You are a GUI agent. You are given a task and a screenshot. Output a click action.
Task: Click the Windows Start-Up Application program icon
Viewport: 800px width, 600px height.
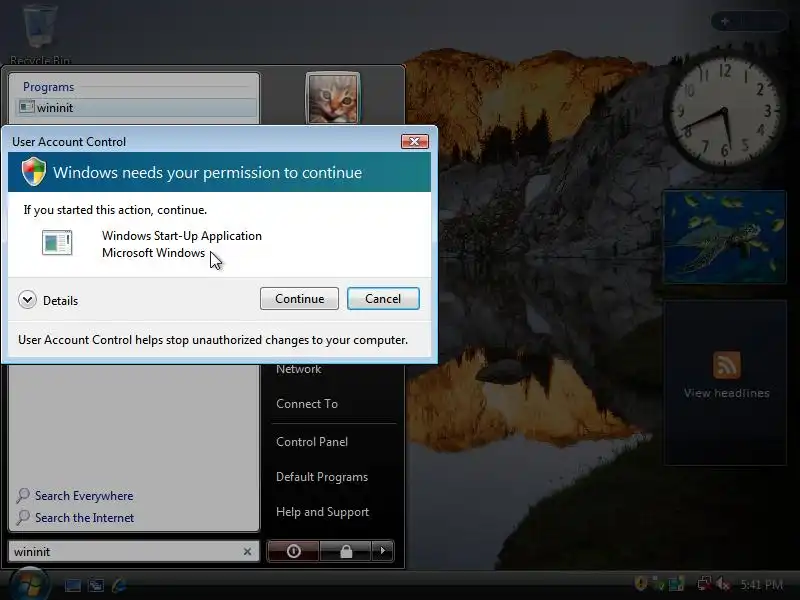pyautogui.click(x=57, y=242)
